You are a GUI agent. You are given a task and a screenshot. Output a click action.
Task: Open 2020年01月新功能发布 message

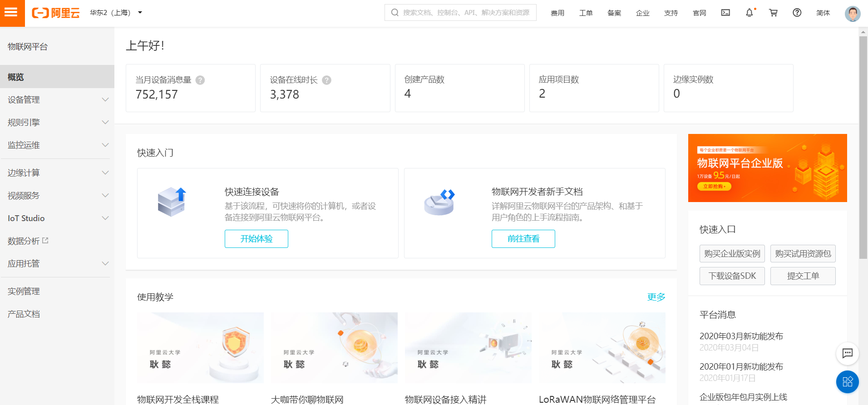click(741, 366)
